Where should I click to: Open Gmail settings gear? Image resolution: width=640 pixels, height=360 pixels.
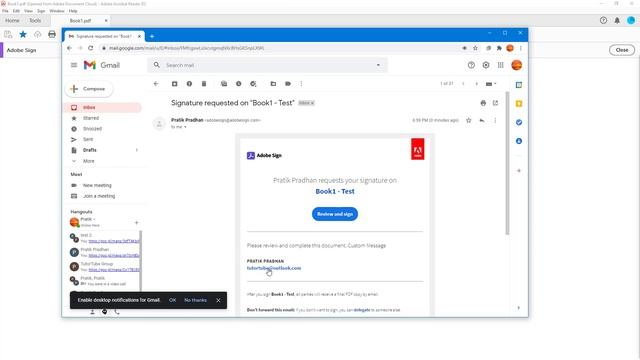tap(486, 65)
